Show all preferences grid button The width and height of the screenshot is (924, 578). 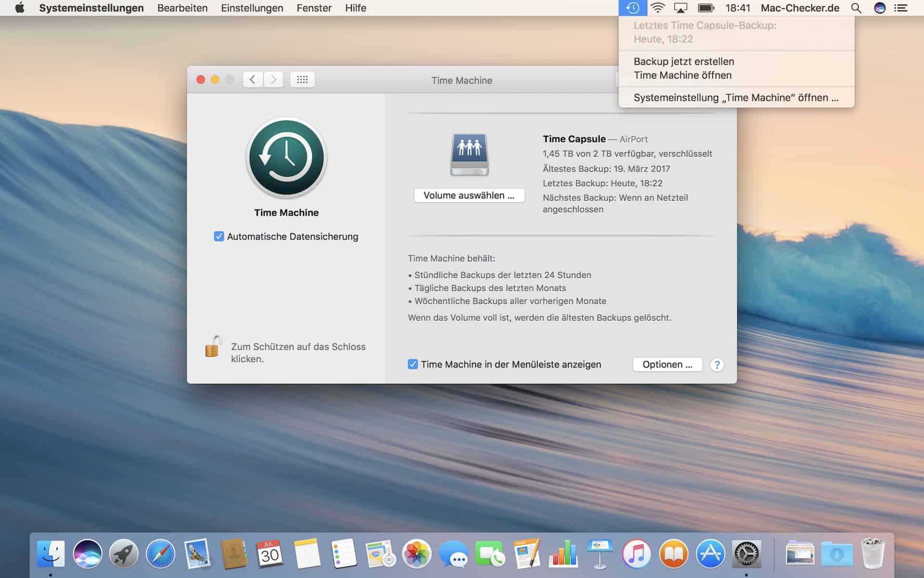click(x=302, y=79)
